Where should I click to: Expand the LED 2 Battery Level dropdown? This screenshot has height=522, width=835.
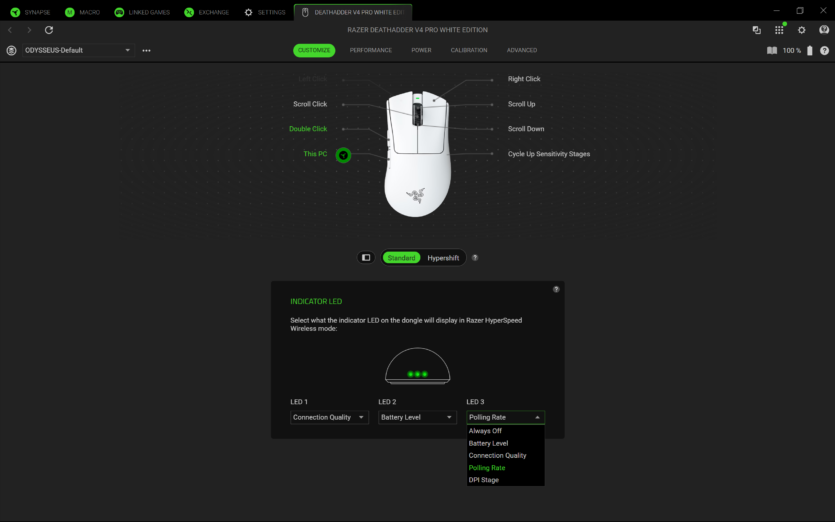click(417, 417)
